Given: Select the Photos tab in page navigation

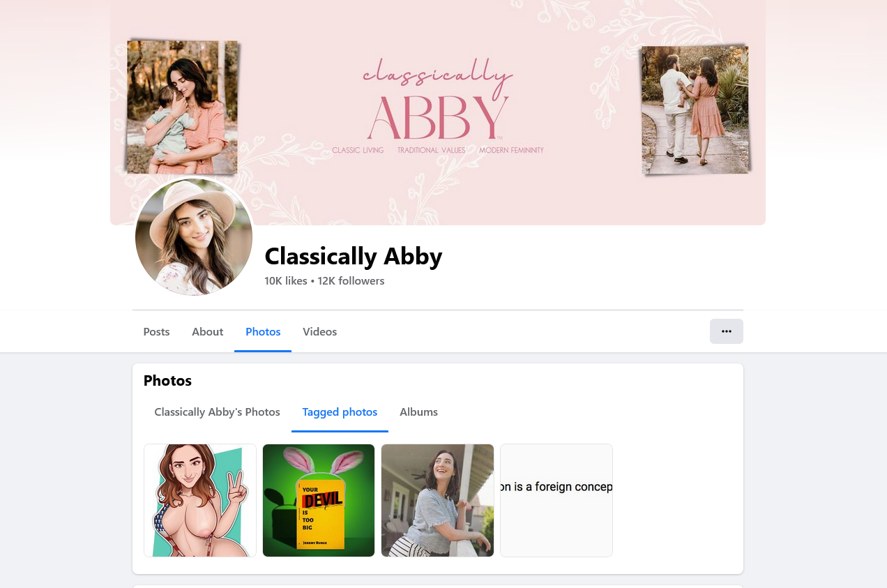Looking at the screenshot, I should (x=263, y=331).
